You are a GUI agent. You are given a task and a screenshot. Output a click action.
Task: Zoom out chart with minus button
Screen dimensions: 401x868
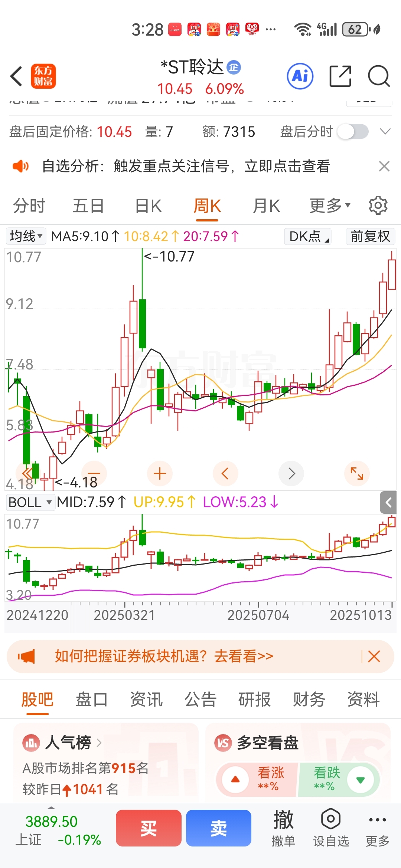(x=94, y=473)
